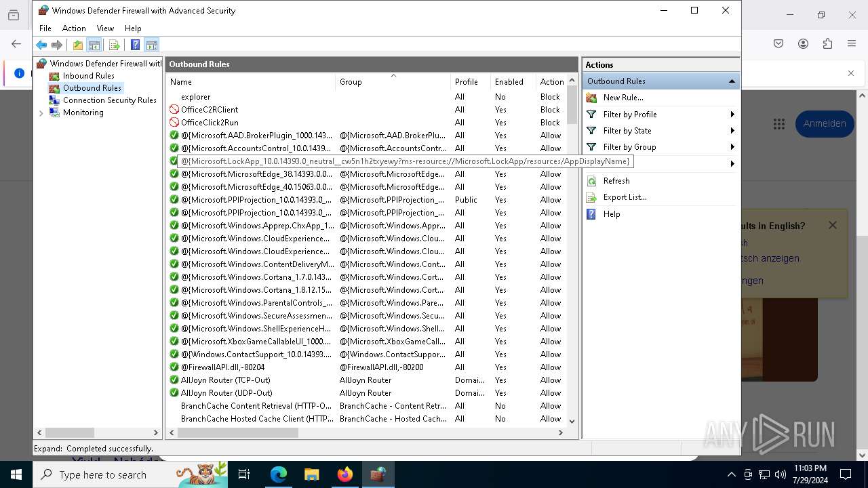Click the Back arrow in the firewall toolbar
Viewport: 868px width, 488px height.
pyautogui.click(x=41, y=45)
